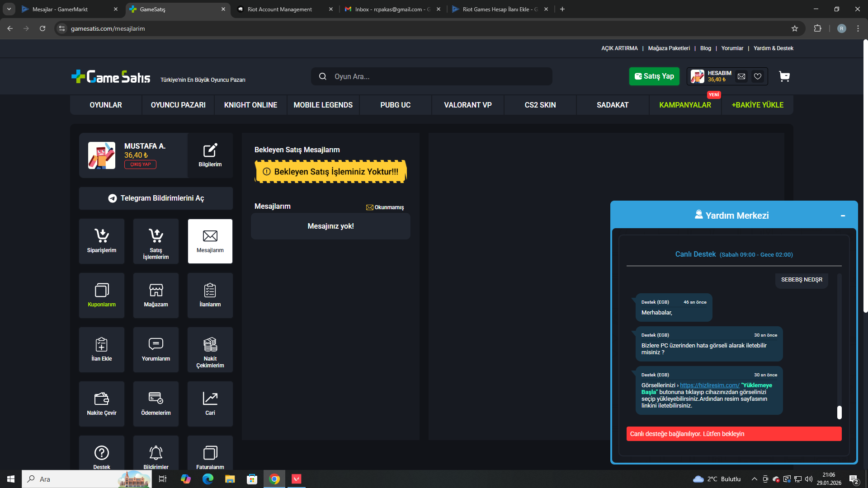This screenshot has width=868, height=488.
Task: Click +BAKİYE YÜKLE to add balance
Action: pos(758,105)
